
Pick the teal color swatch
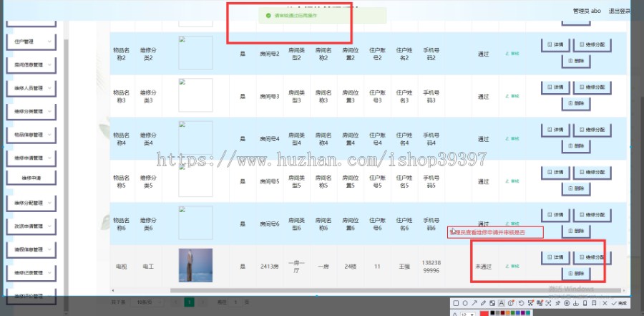pyautogui.click(x=528, y=312)
